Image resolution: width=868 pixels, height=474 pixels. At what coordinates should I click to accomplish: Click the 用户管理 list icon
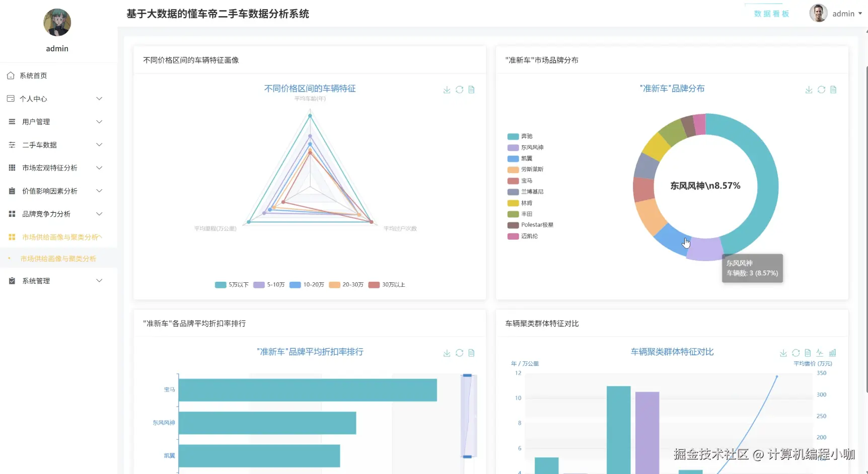pyautogui.click(x=12, y=122)
